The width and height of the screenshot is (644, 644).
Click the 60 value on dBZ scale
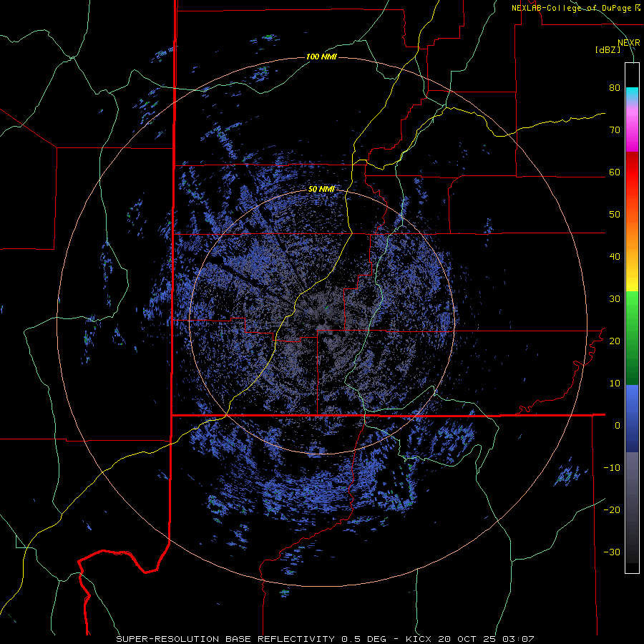(x=615, y=172)
